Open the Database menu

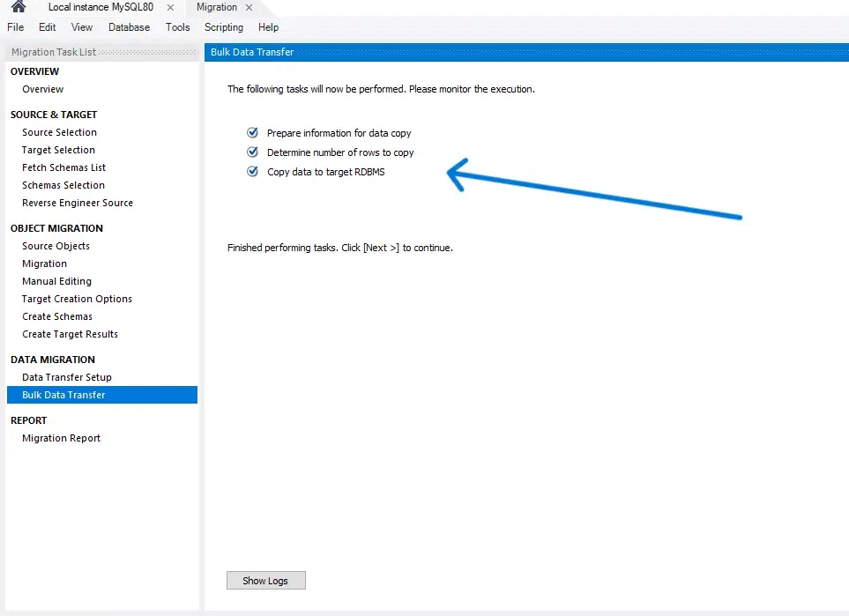tap(129, 27)
